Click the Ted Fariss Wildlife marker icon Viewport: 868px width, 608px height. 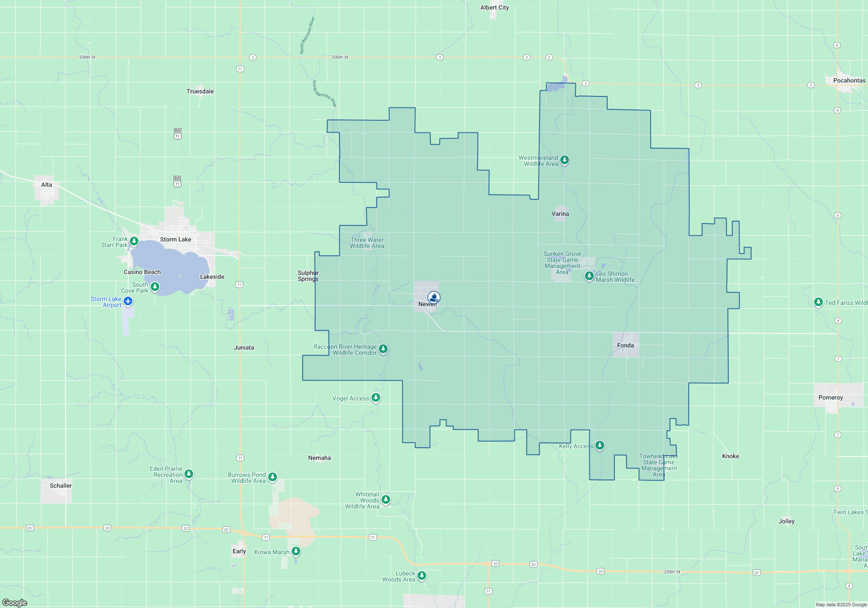[818, 302]
